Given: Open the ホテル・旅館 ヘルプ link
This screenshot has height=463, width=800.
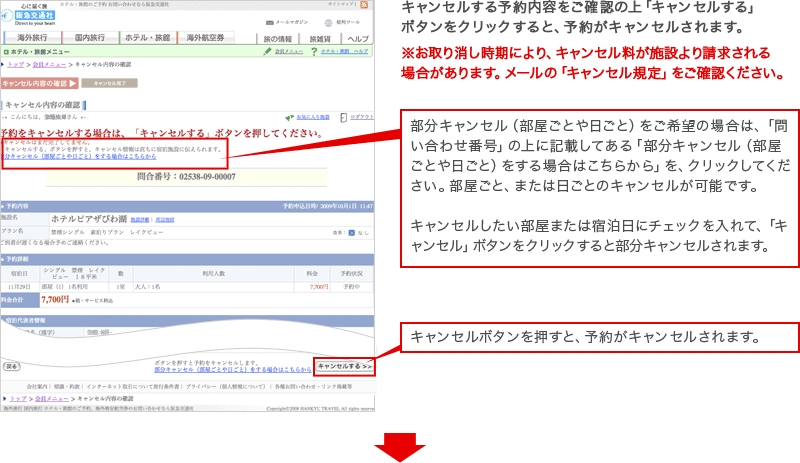Looking at the screenshot, I should click(x=344, y=52).
